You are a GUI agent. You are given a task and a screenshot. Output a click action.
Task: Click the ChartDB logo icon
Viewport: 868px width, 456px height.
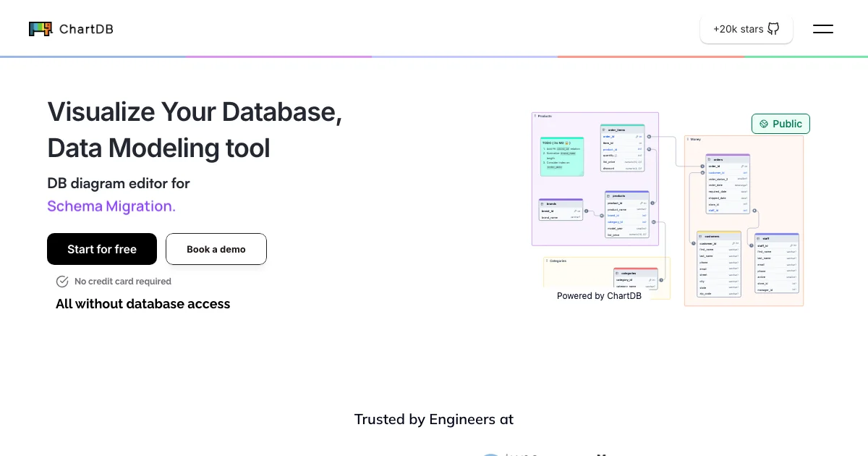[41, 29]
